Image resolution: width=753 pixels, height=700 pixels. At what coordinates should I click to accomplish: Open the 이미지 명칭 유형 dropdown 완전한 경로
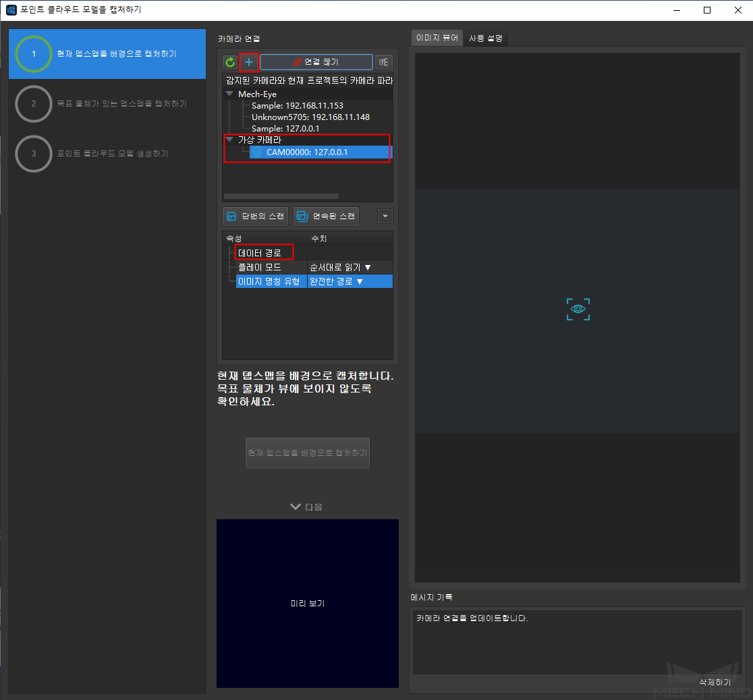pyautogui.click(x=348, y=281)
